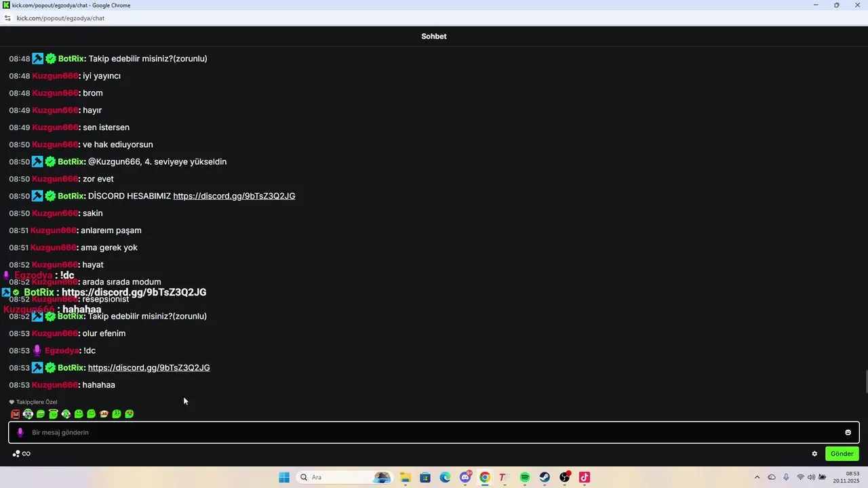Select the last green emote with a tear
868x488 pixels.
130,414
